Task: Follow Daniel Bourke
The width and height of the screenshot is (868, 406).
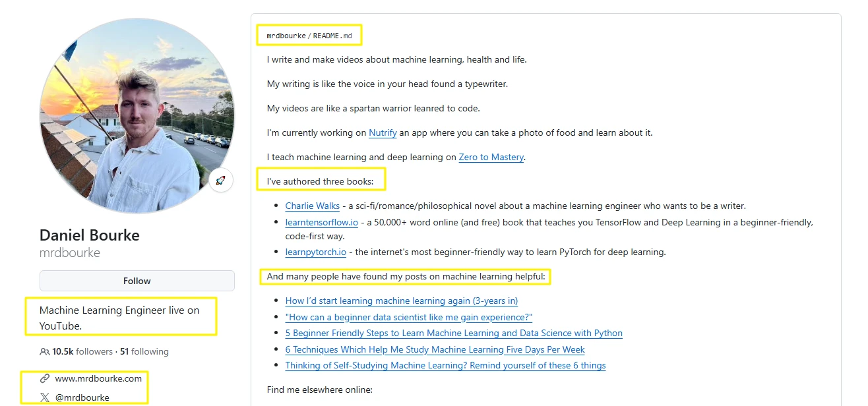Action: point(137,281)
